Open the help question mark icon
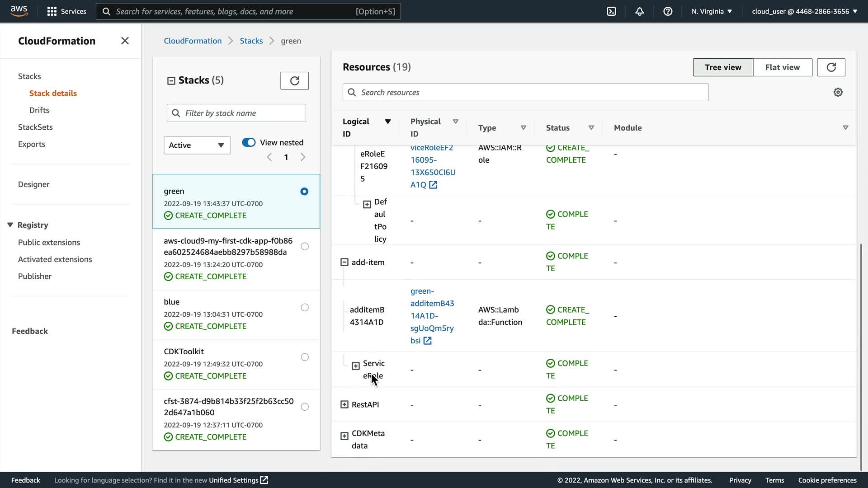 pyautogui.click(x=668, y=11)
